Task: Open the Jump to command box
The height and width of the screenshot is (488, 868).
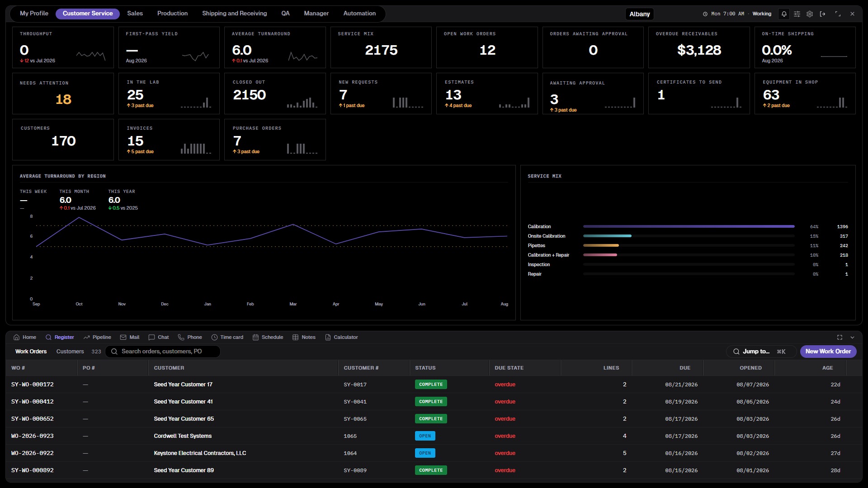Action: [x=761, y=352]
